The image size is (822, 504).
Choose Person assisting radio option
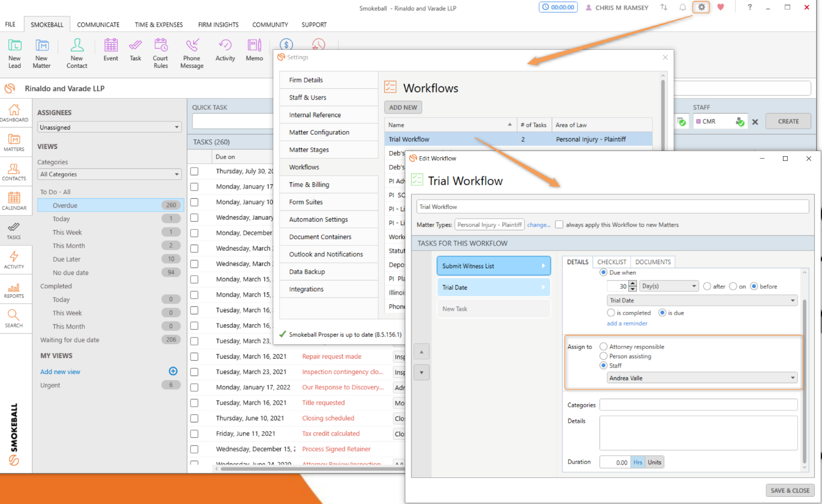[604, 356]
